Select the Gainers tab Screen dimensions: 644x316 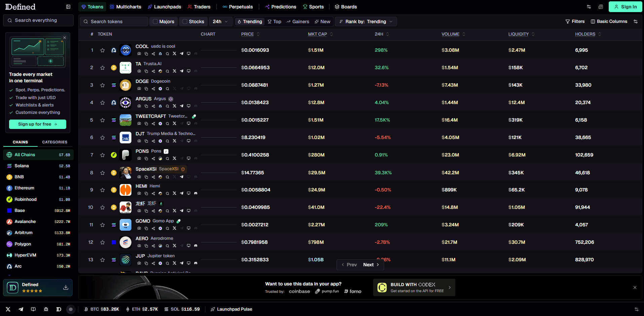point(298,21)
